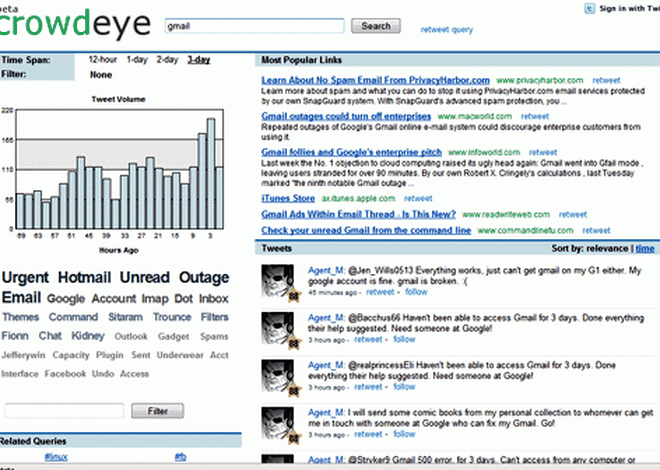This screenshot has width=660, height=470.
Task: Follow author of 45 minutes ago tweet
Action: tap(416, 292)
